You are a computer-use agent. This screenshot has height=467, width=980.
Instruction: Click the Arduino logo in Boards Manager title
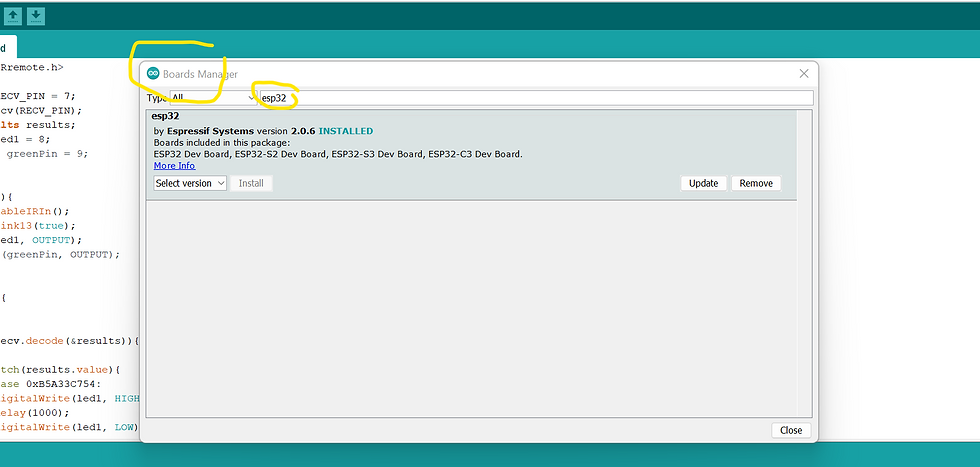[153, 74]
